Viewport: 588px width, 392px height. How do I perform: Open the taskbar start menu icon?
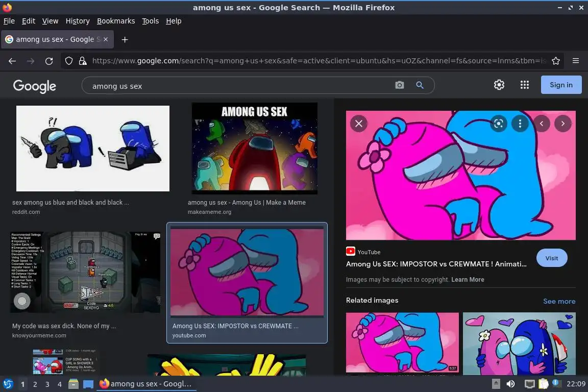8,384
